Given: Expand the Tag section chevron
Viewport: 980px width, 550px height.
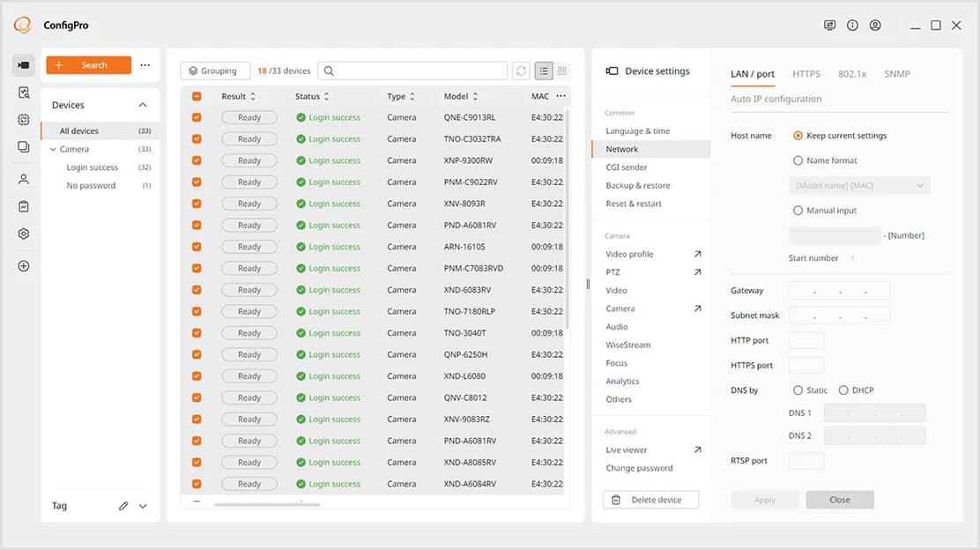Looking at the screenshot, I should click(x=143, y=506).
